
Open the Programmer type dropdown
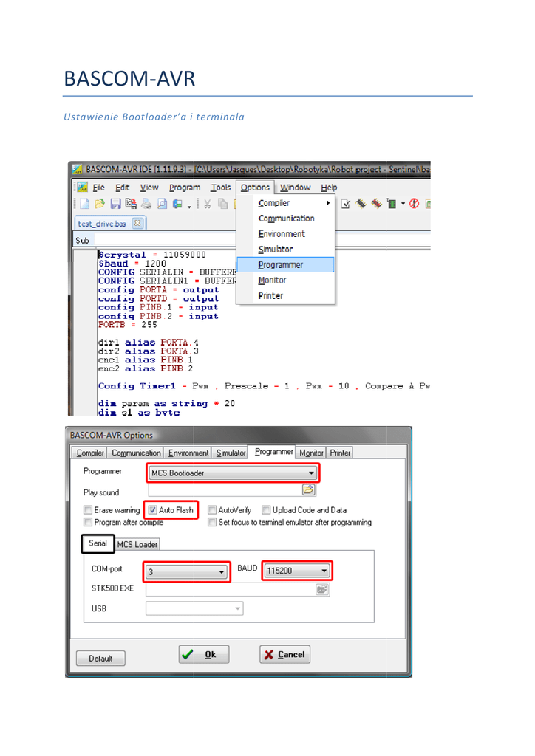(312, 473)
